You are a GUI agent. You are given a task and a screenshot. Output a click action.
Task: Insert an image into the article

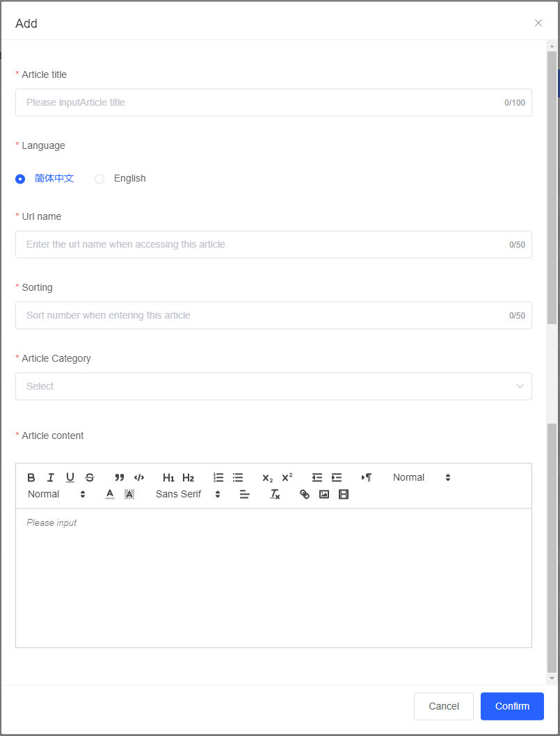324,494
